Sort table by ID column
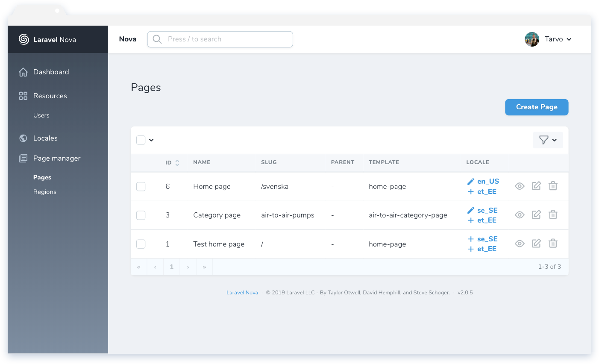 point(172,162)
